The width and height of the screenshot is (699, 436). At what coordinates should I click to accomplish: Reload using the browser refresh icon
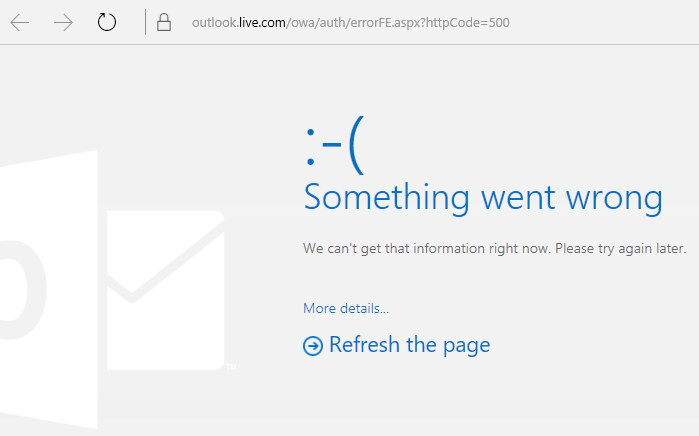click(x=107, y=22)
